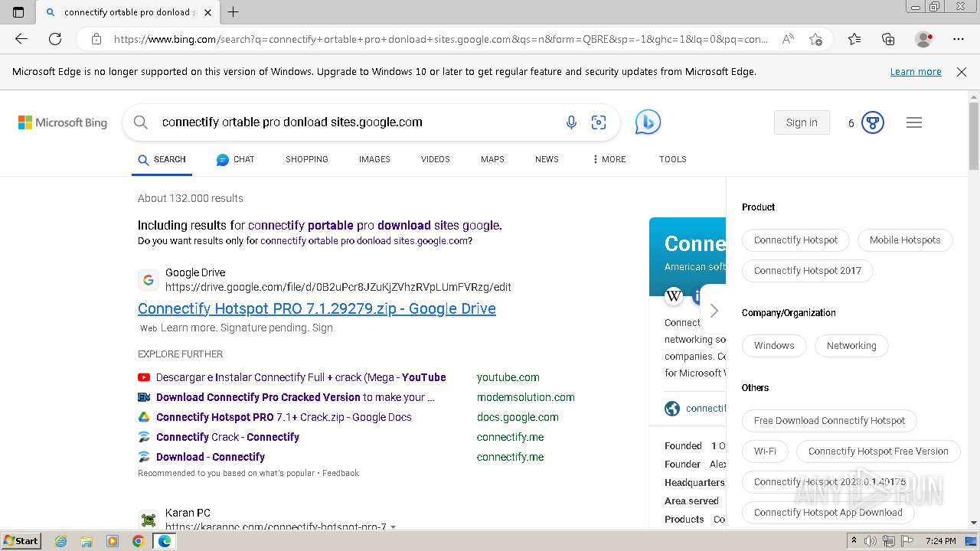Screen dimensions: 980x551
Task: Select Connectify Hotspot 2017 chip
Action: (807, 271)
